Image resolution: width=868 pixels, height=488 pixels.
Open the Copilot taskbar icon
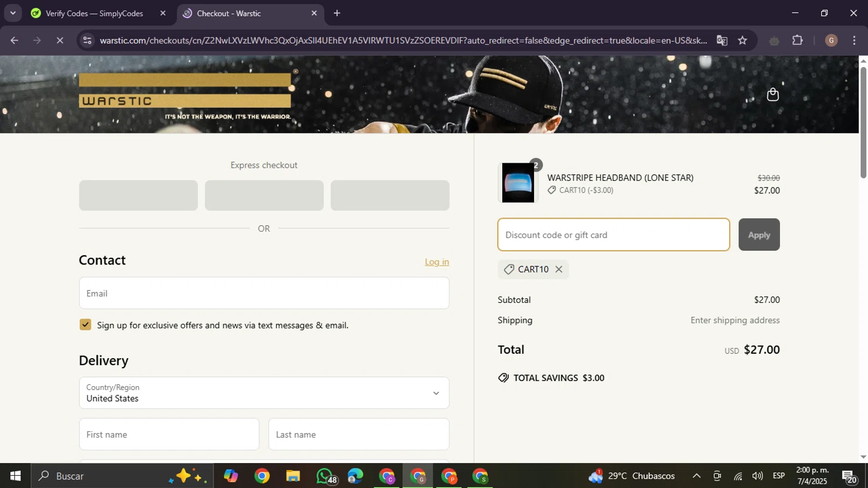tap(231, 476)
